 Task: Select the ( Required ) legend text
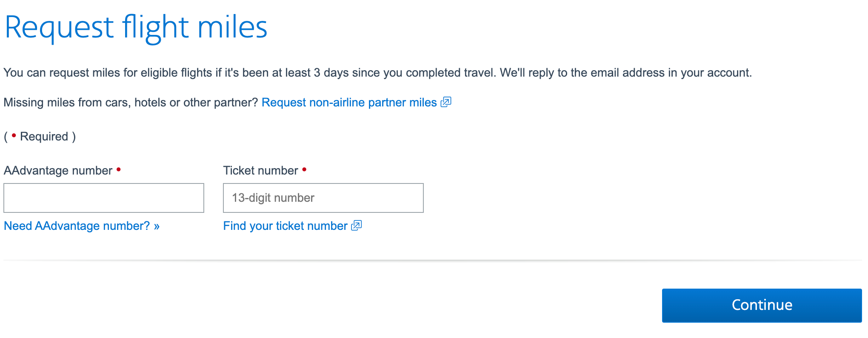tap(40, 136)
